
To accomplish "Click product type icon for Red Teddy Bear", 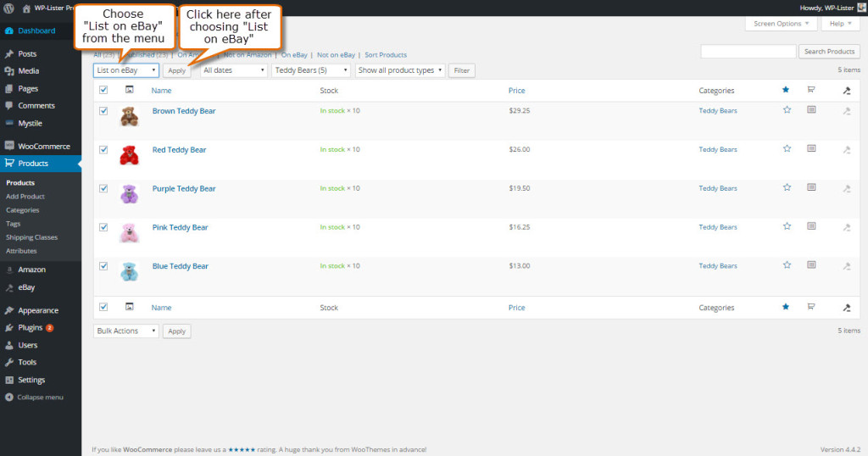I will [x=811, y=149].
